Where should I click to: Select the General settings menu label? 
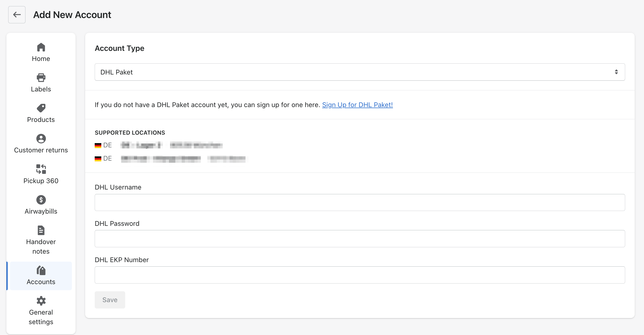click(x=41, y=317)
